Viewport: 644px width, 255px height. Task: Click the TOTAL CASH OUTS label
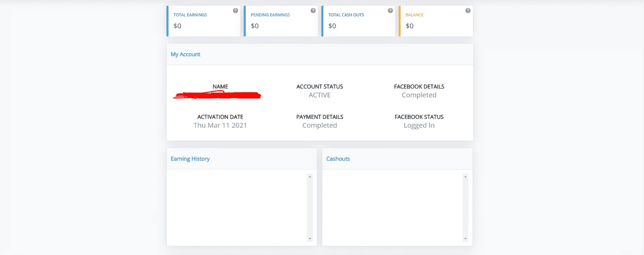pos(346,15)
